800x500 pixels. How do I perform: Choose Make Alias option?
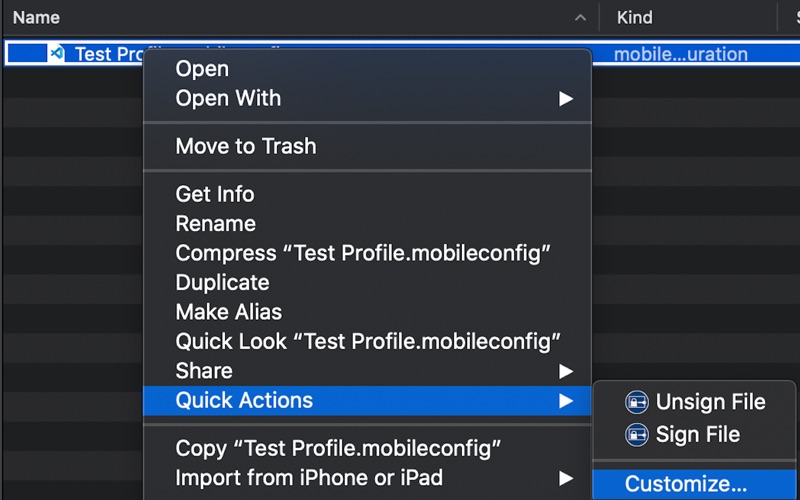click(229, 312)
